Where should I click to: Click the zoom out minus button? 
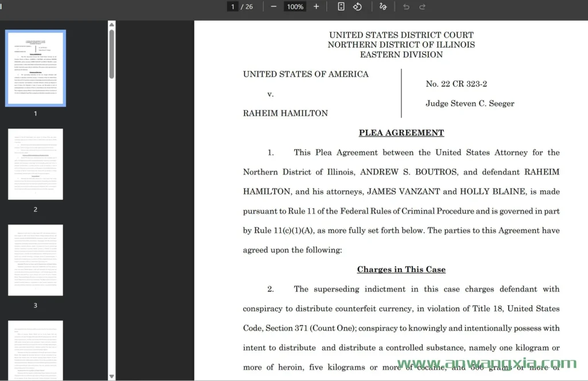coord(273,7)
